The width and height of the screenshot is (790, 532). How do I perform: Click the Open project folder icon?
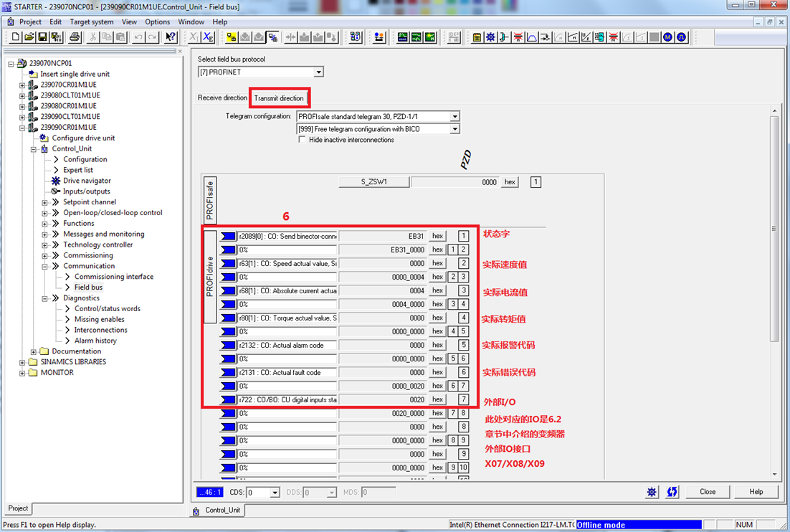click(x=29, y=37)
